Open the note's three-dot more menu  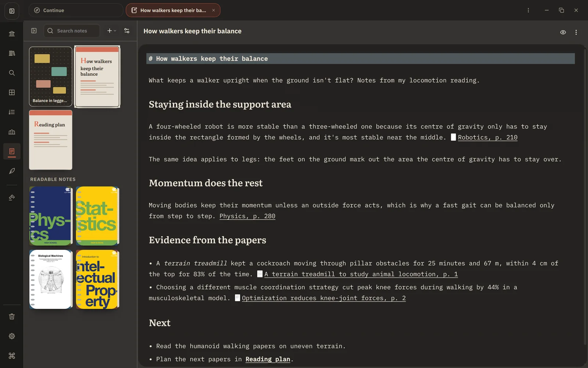tap(576, 32)
